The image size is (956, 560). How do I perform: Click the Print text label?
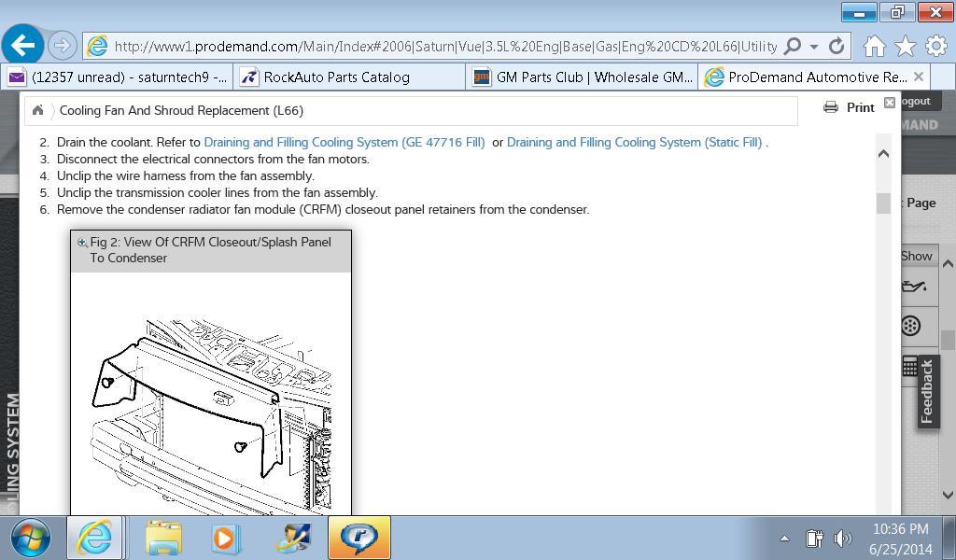click(x=860, y=108)
